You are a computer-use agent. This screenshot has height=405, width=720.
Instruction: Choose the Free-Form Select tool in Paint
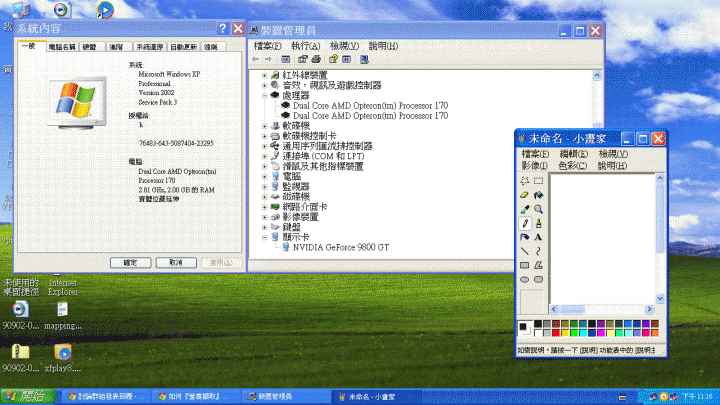(525, 181)
